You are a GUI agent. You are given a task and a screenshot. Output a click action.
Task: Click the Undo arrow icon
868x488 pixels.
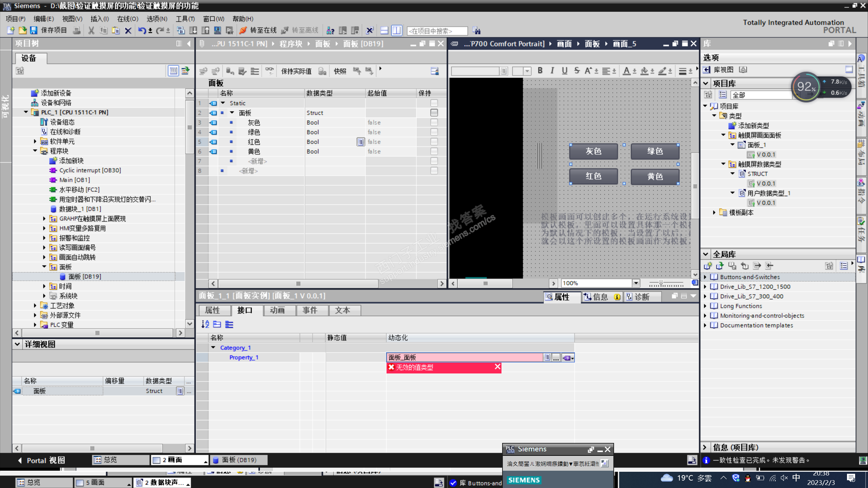tap(142, 30)
